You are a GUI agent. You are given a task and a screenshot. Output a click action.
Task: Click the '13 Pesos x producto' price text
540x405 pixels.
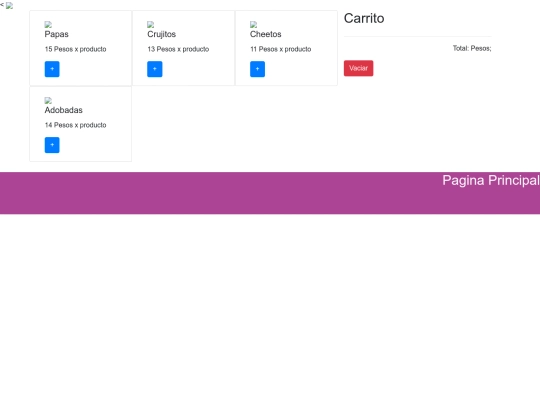pyautogui.click(x=178, y=49)
